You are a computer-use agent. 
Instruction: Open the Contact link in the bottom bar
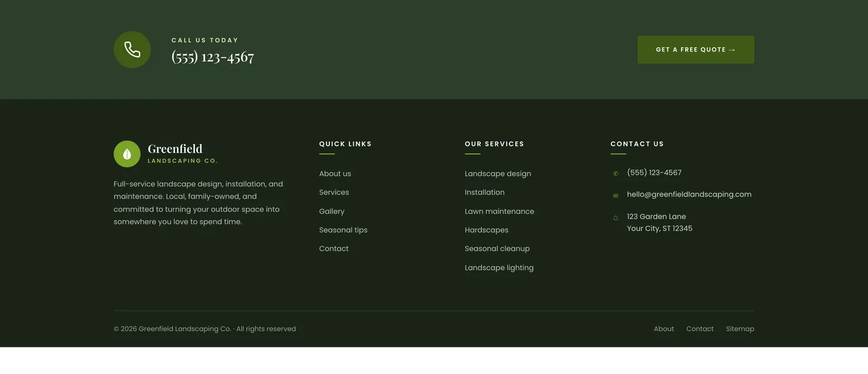[700, 329]
